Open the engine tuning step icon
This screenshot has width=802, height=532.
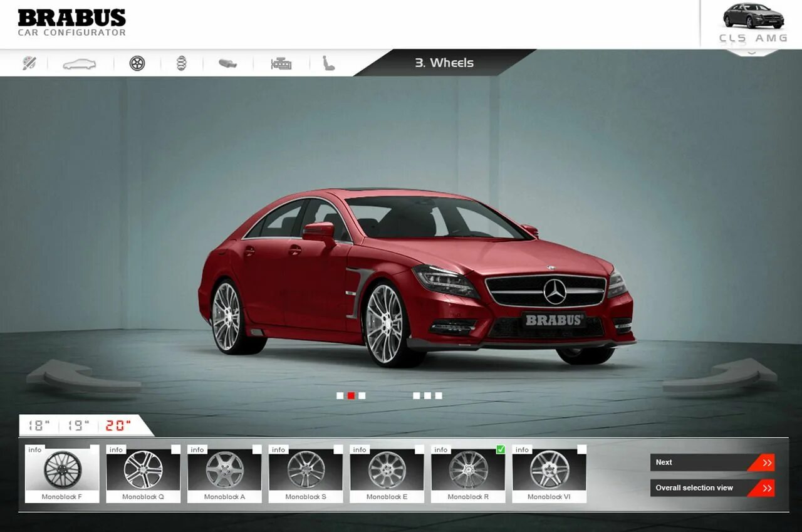281,63
